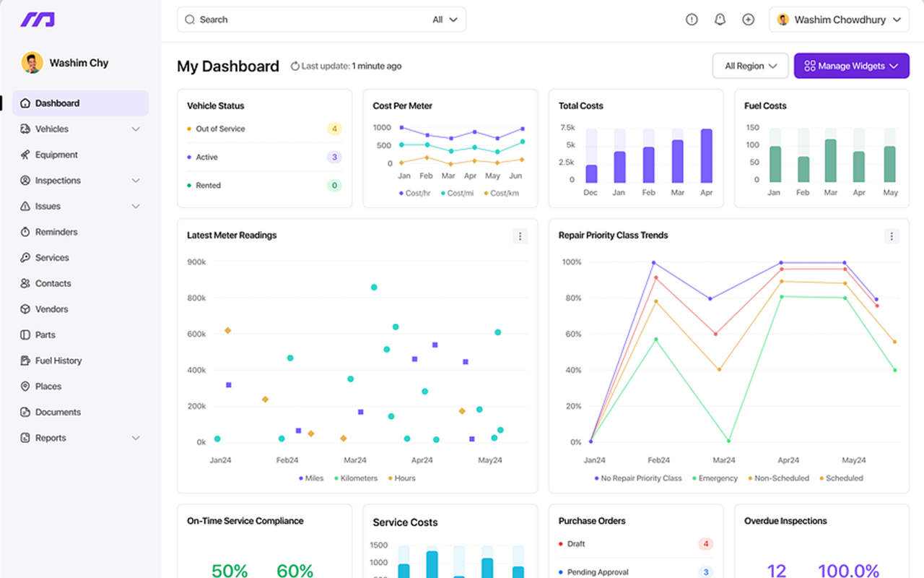Click the Manage Widgets button
This screenshot has width=924, height=578.
(x=851, y=66)
